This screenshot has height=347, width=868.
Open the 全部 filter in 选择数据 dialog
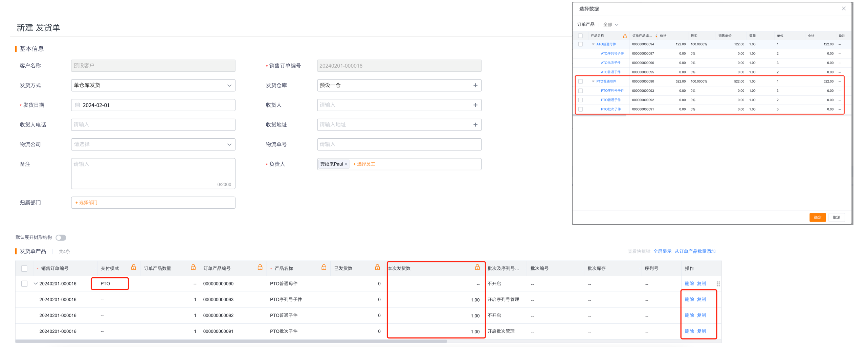611,25
